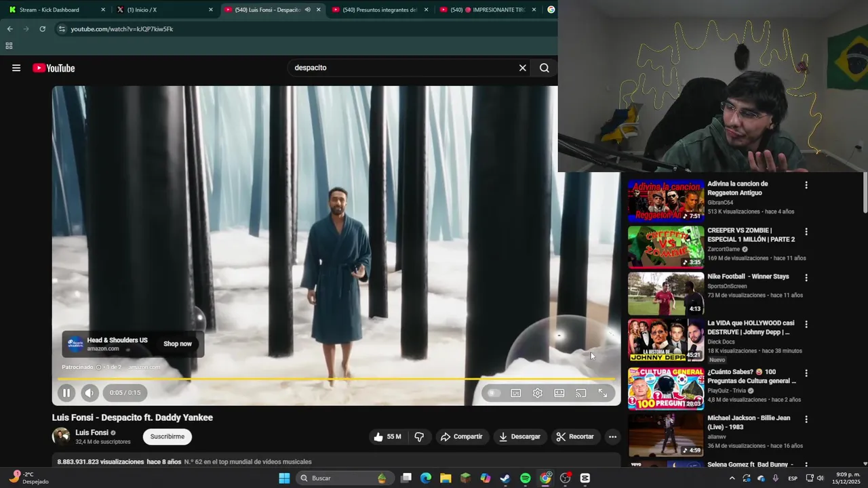Open File Explorer from the taskbar

click(446, 478)
